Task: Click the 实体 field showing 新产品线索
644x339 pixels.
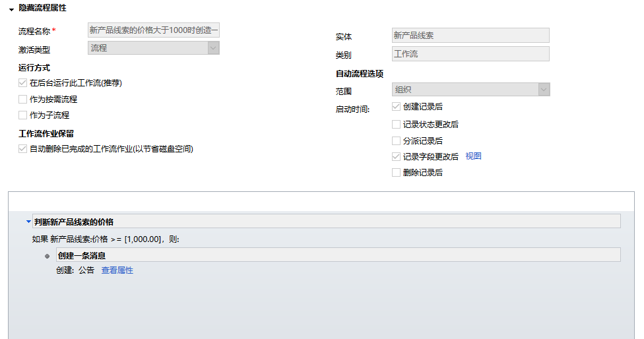Action: (470, 36)
